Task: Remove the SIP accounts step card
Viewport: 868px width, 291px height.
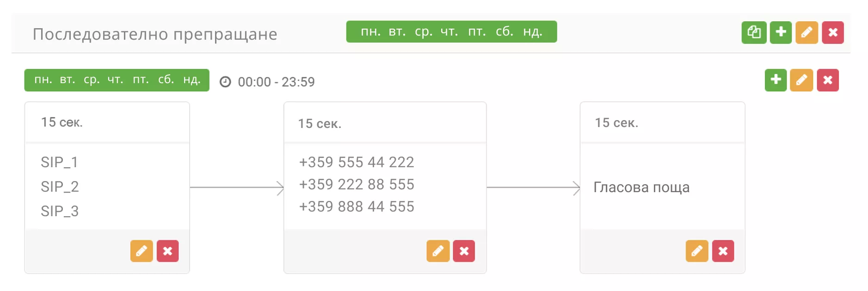Action: click(167, 251)
